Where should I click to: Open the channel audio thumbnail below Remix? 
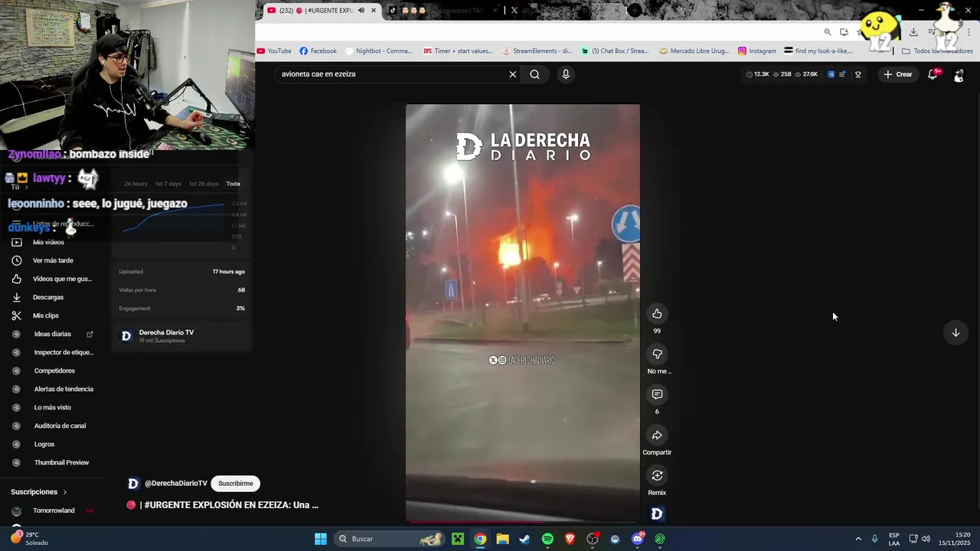657,514
